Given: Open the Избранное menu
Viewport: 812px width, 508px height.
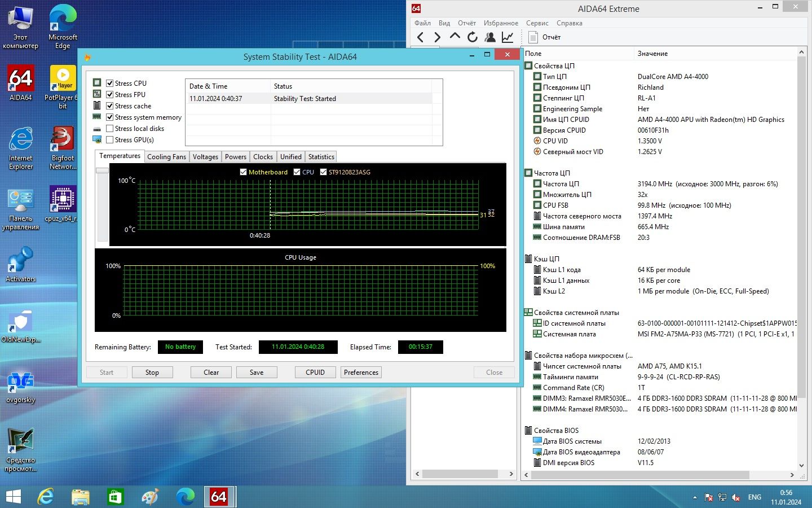Looking at the screenshot, I should click(x=501, y=23).
